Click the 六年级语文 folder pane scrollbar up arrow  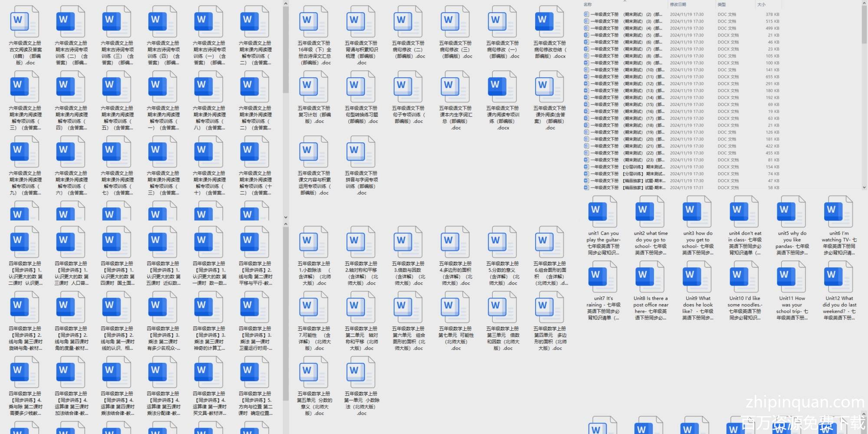pyautogui.click(x=286, y=3)
